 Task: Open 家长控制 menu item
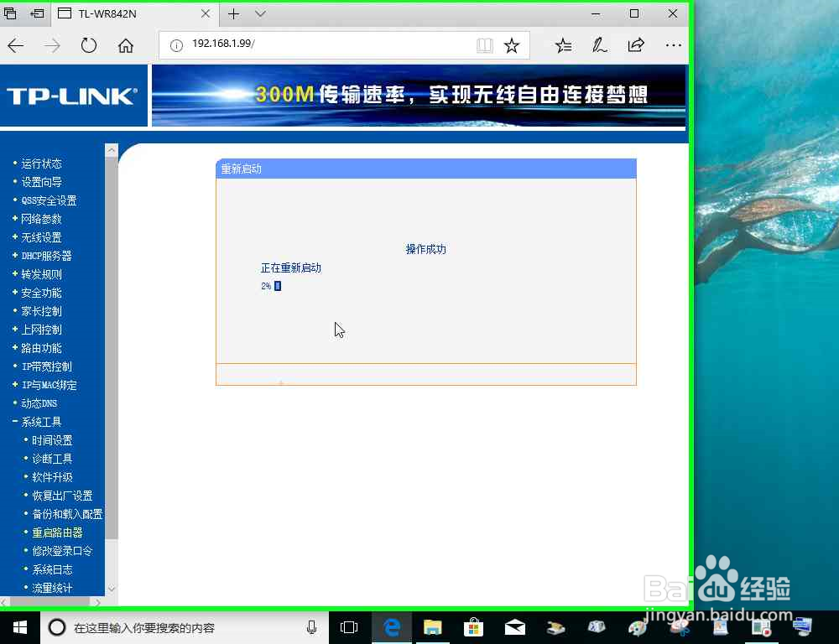(x=41, y=311)
